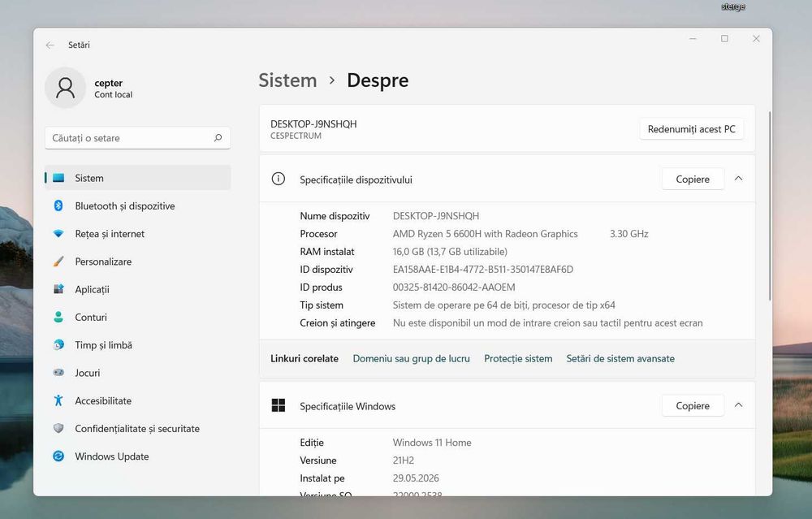Click the Bluetooth și dispozitive icon
The height and width of the screenshot is (519, 812).
tap(58, 205)
